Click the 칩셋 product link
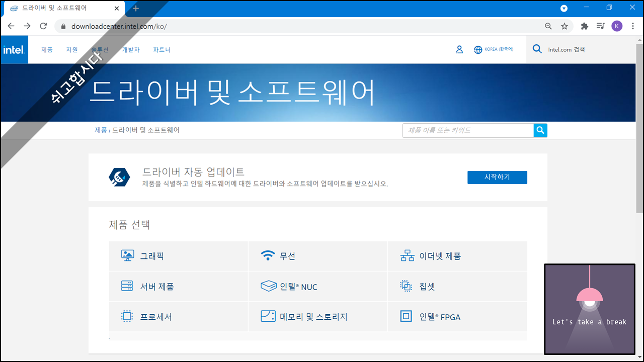 pos(427,287)
